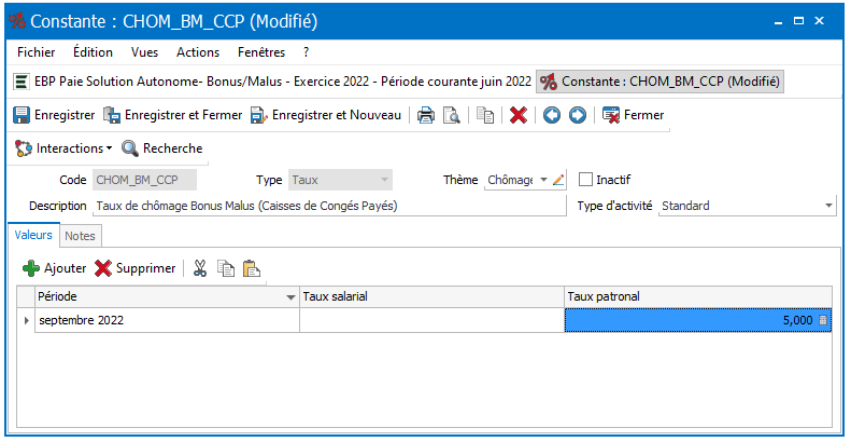
Task: Go to next record with right arrow
Action: pyautogui.click(x=577, y=115)
